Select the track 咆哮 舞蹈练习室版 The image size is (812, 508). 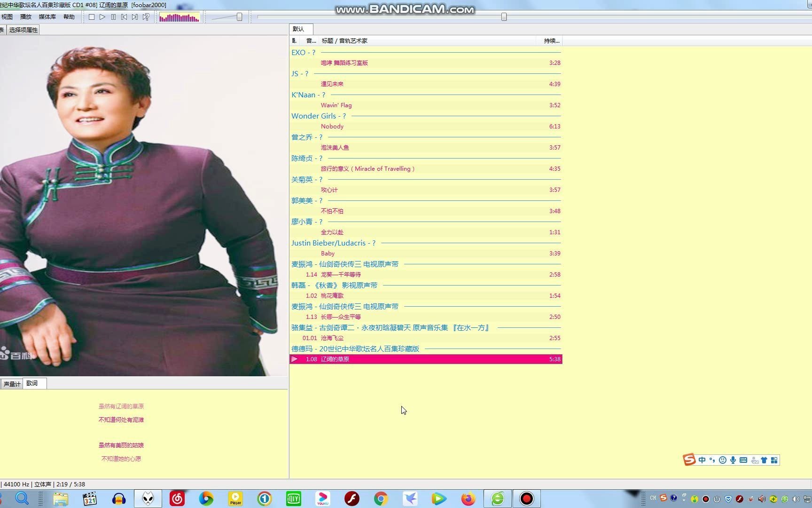[426, 63]
